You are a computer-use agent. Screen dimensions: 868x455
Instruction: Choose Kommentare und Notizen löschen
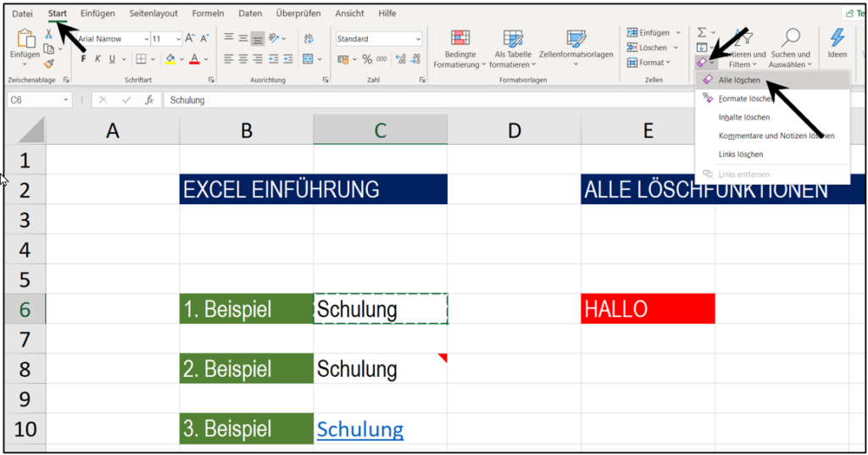(x=772, y=136)
